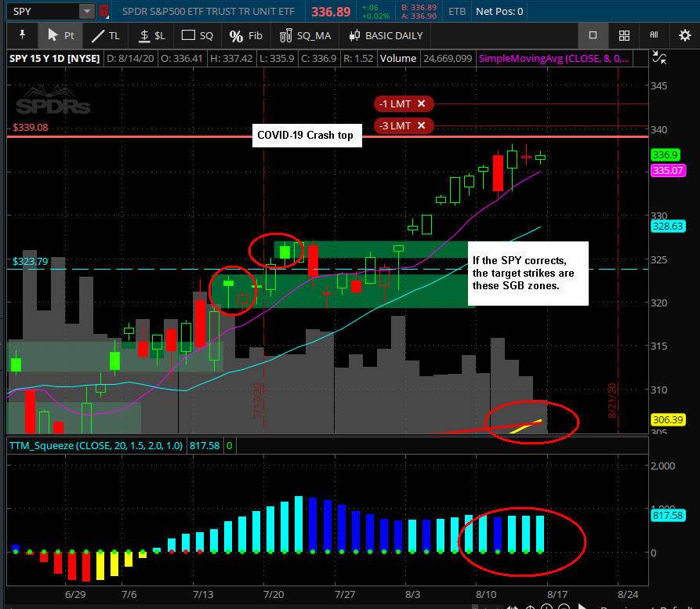Screen dimensions: 700x609
Task: Click the TTM_Squeeze value 817.58
Action: click(x=205, y=446)
